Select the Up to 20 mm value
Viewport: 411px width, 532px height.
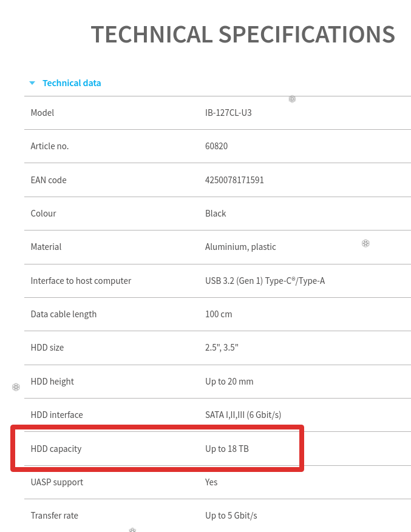tap(229, 382)
